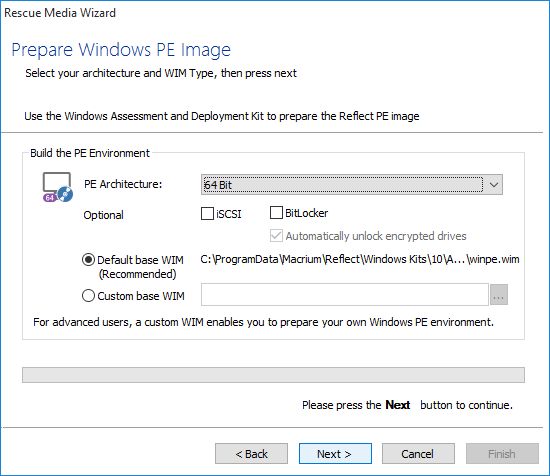Viewport: 550px width, 476px height.
Task: Go to previous step with Back button
Action: pos(251,454)
